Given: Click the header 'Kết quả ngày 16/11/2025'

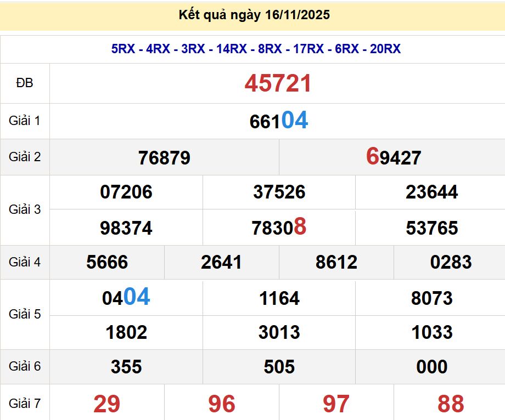Looking at the screenshot, I should (x=254, y=15).
